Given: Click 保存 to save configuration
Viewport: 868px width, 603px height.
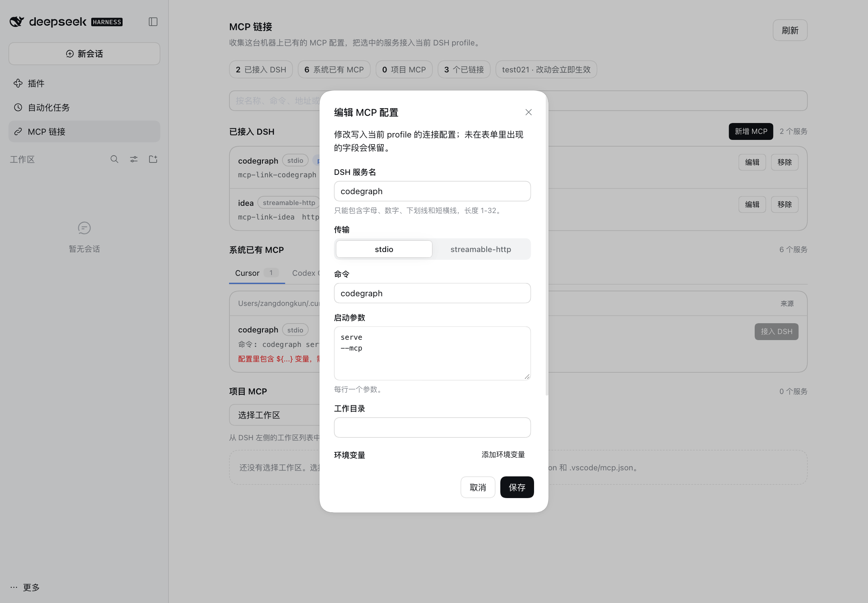Looking at the screenshot, I should pyautogui.click(x=517, y=487).
